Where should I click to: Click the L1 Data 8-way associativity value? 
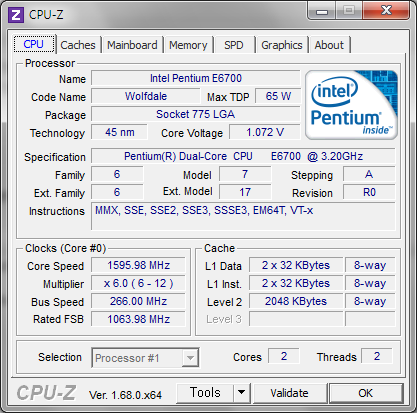click(x=370, y=265)
